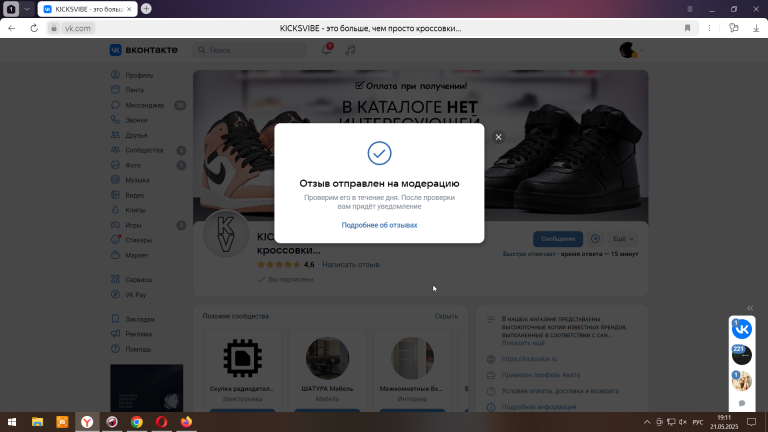
Task: Reload the page
Action: pos(34,28)
